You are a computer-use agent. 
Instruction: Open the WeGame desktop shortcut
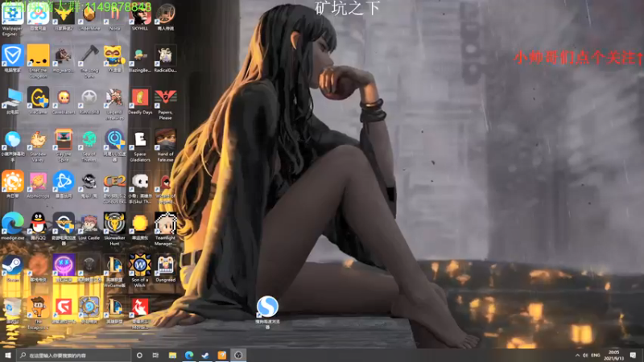coord(38,101)
